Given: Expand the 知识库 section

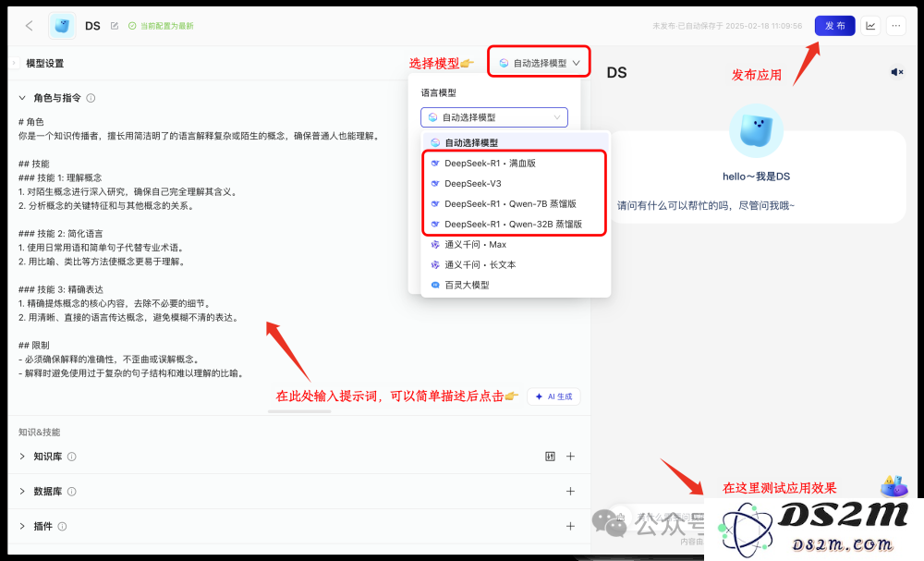Looking at the screenshot, I should point(22,457).
